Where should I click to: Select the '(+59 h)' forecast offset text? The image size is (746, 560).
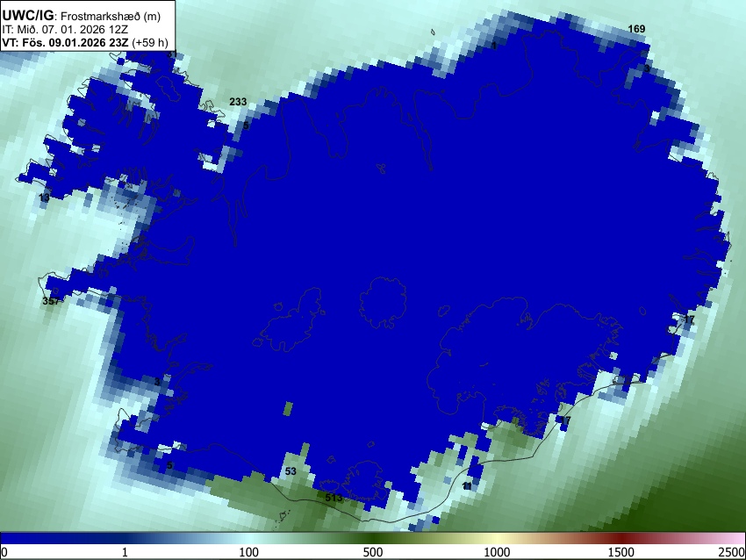(x=149, y=43)
